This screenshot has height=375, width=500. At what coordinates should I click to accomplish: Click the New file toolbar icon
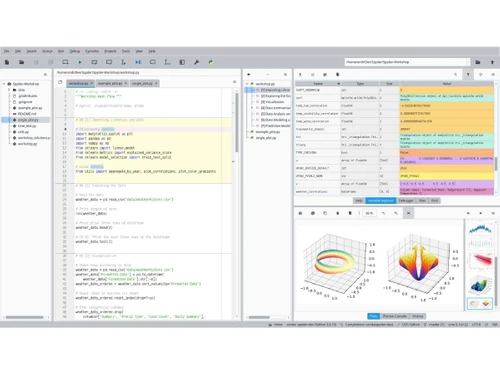(x=7, y=62)
